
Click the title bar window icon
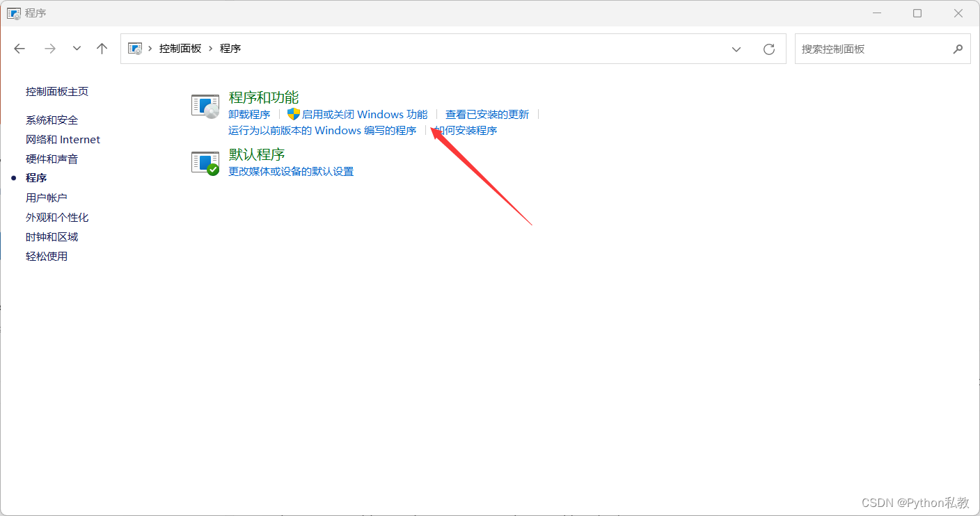tap(13, 13)
